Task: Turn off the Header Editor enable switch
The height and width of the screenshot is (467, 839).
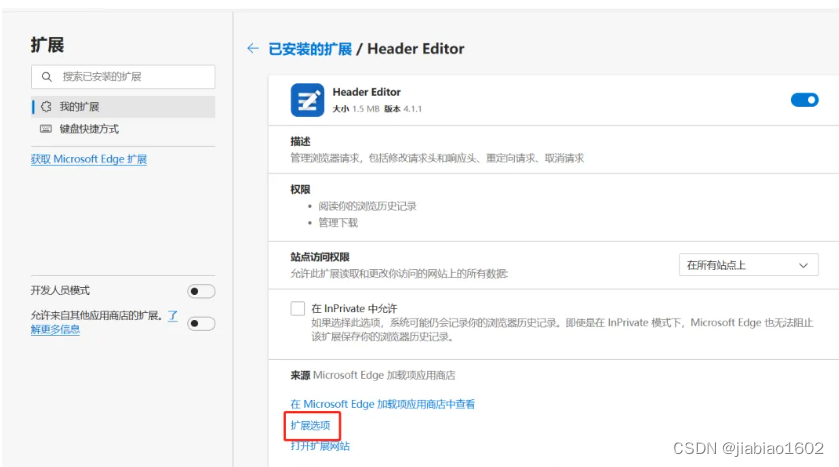Action: (x=804, y=100)
